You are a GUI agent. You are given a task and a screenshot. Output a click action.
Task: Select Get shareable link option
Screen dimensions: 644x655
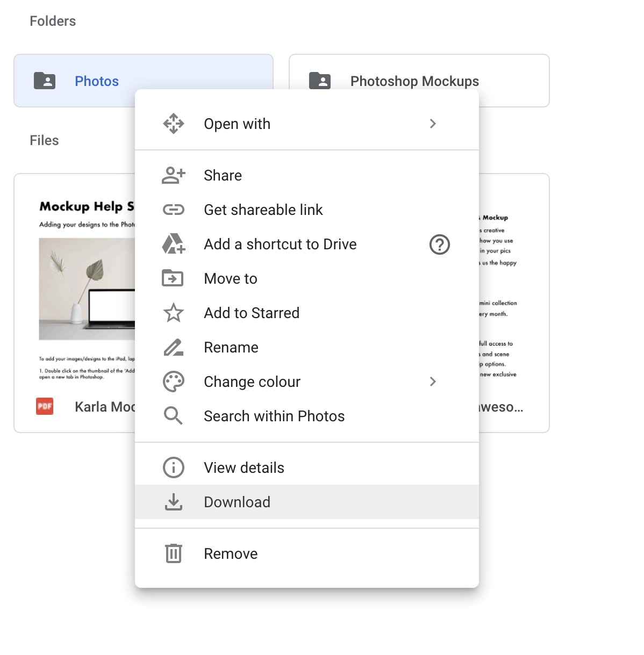[263, 210]
